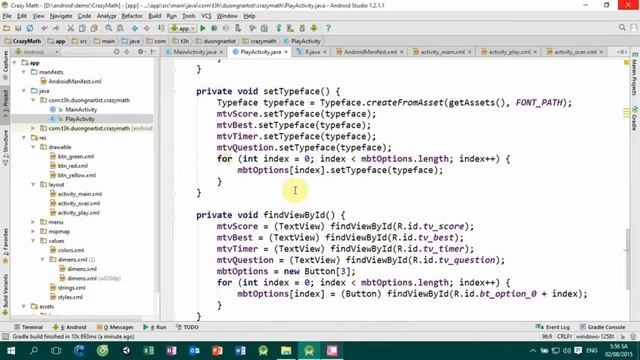Click the Navigate Back arrow icon
Screen dimensions: 640x360
(x=135, y=28)
